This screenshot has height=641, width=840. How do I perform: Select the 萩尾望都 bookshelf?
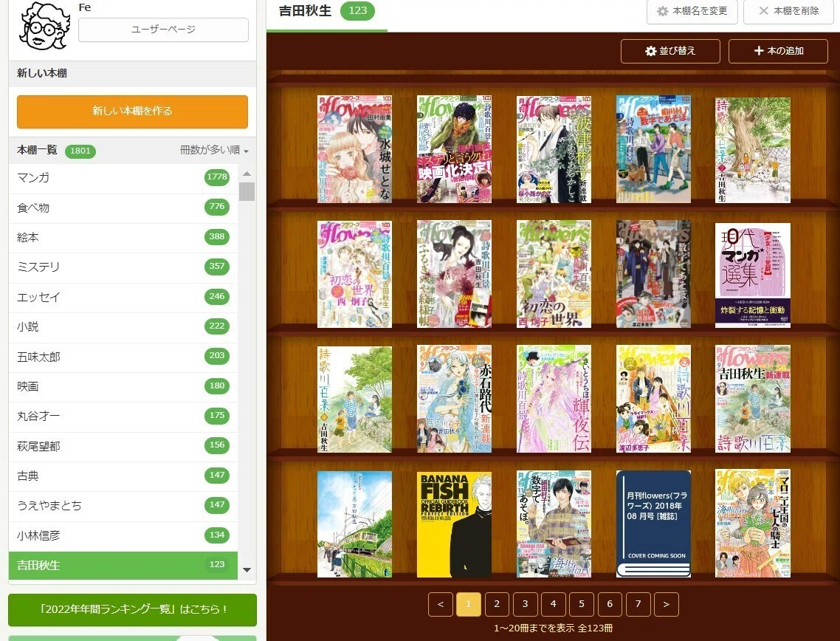point(123,446)
